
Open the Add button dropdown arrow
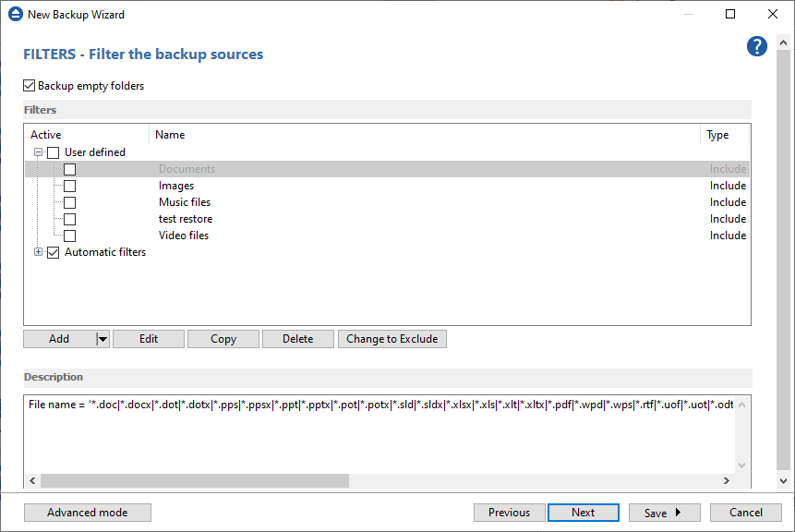pos(102,339)
